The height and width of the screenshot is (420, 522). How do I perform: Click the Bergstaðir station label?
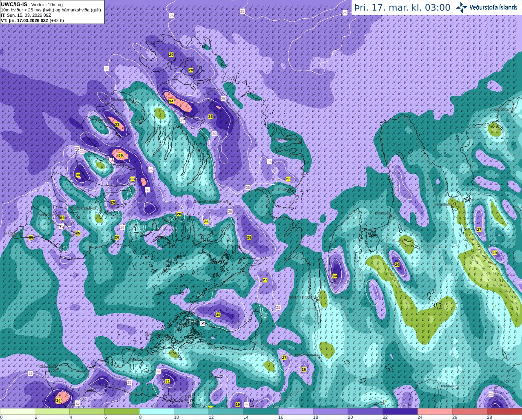443,204
